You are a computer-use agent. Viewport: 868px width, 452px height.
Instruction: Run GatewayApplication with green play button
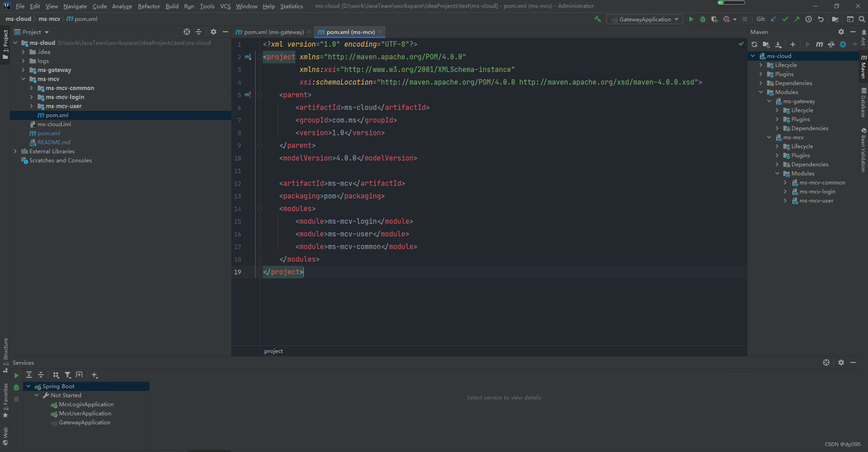691,19
